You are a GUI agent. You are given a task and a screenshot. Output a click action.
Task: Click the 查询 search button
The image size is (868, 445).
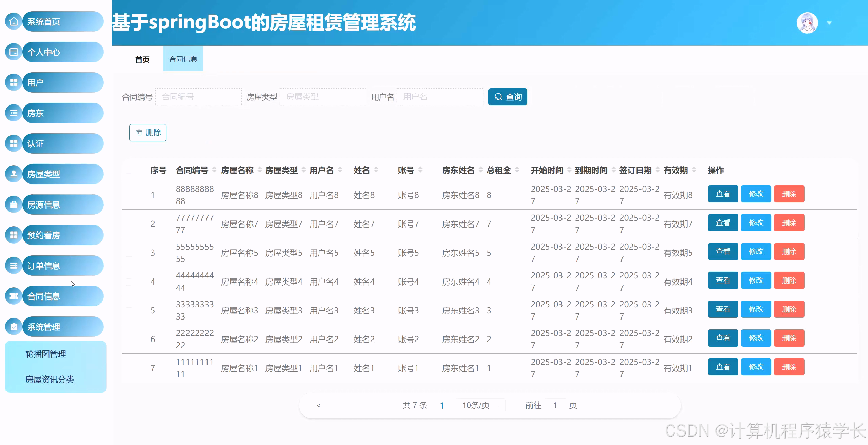tap(507, 97)
